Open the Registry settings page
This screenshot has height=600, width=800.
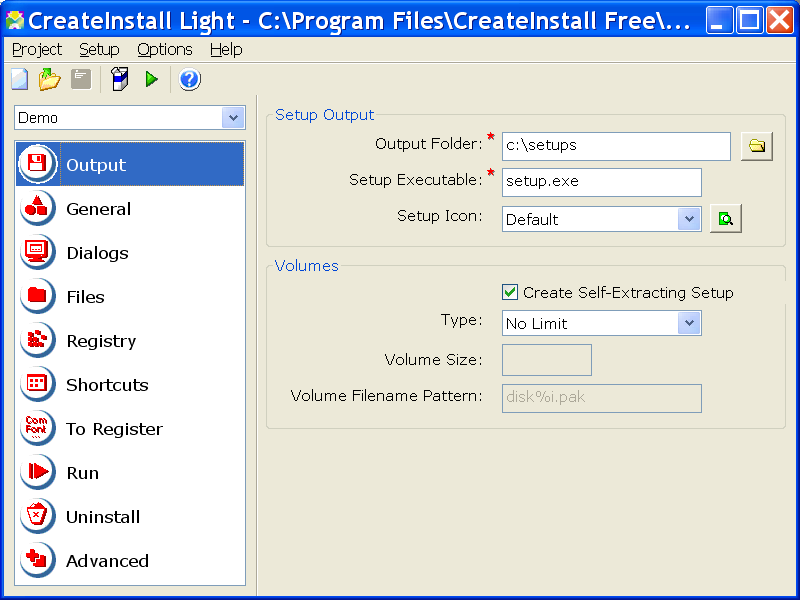100,340
